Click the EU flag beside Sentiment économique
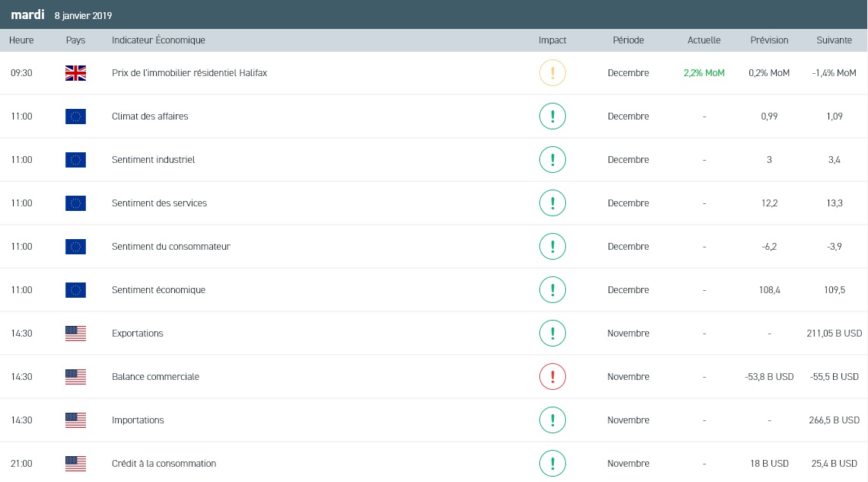Screen dimensions: 868x482 click(75, 290)
